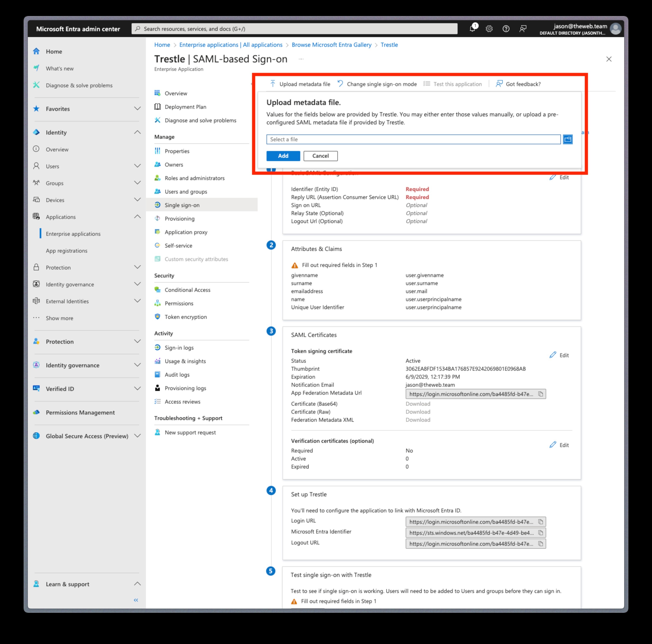The image size is (652, 644).
Task: Focus the Search resources search box
Action: (294, 29)
